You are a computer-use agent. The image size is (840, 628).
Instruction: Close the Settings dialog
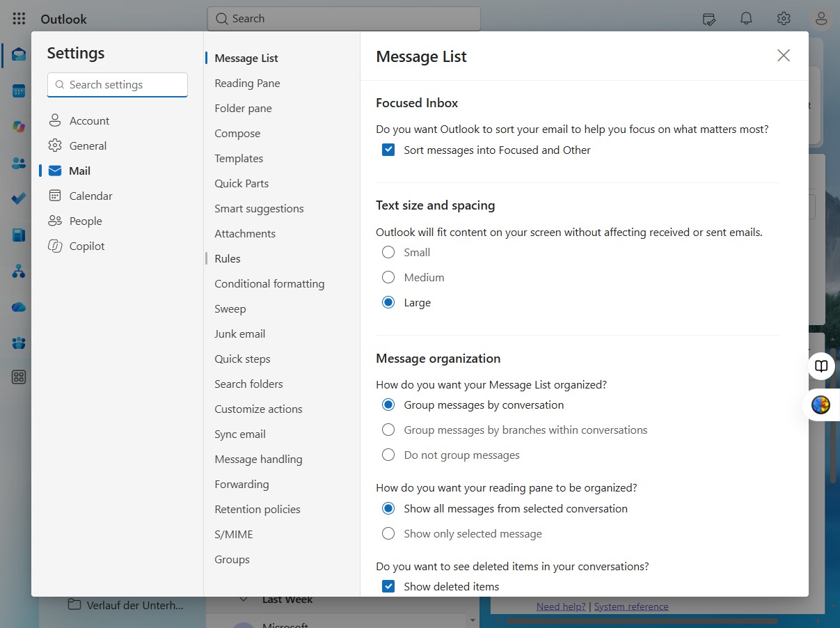[784, 56]
